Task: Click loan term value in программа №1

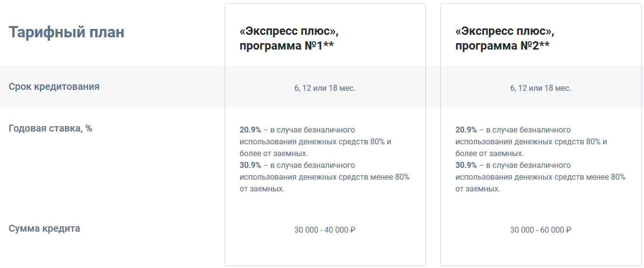Action: coord(325,88)
